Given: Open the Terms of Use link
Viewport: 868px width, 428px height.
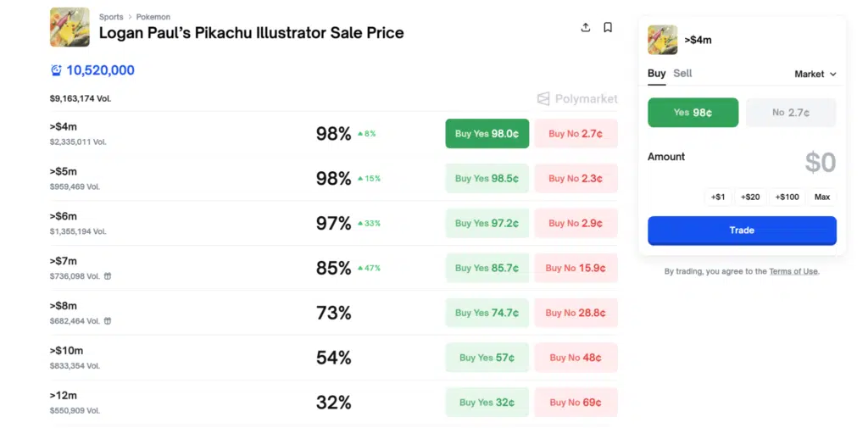Looking at the screenshot, I should point(793,271).
